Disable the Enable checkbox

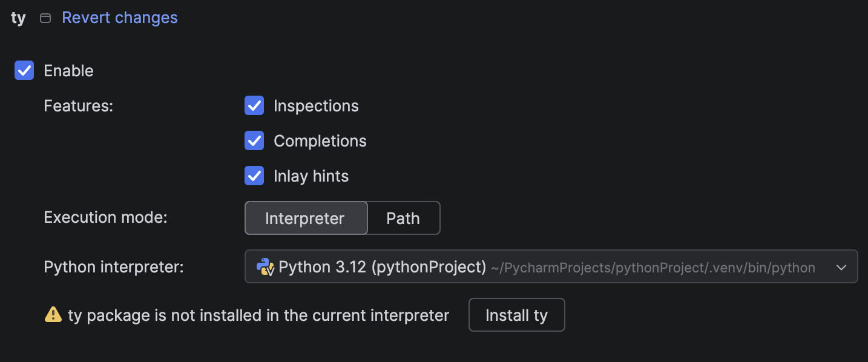[24, 71]
